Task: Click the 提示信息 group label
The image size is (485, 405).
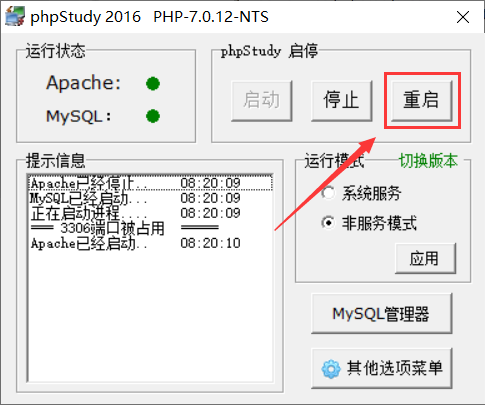Action: pos(55,161)
